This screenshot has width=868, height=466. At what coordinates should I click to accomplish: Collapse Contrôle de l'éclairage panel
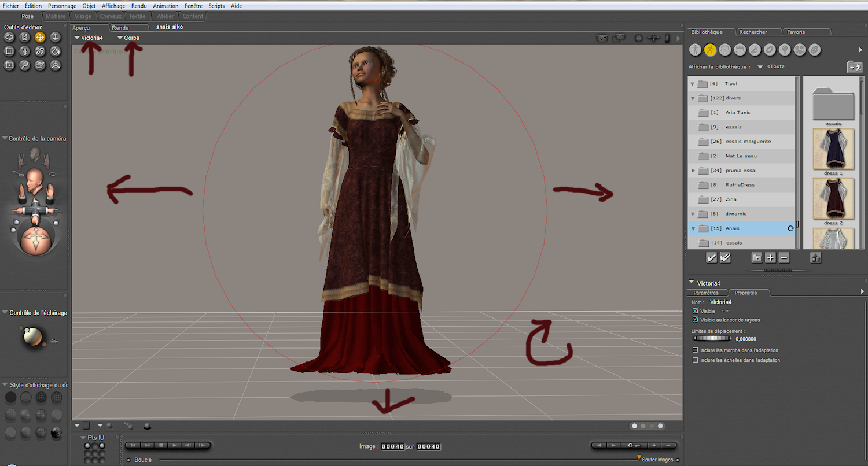5,313
